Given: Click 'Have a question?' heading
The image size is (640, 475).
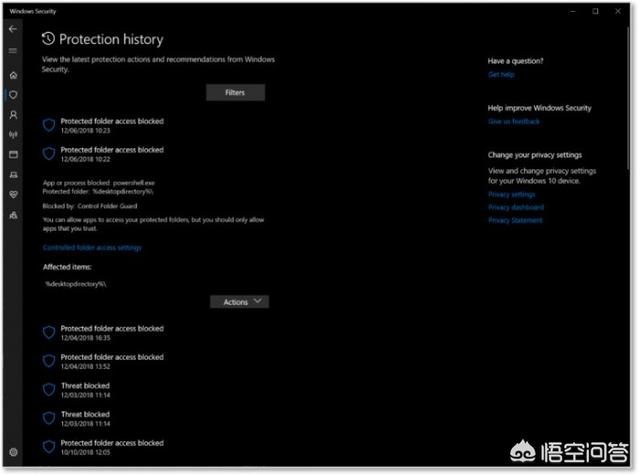Looking at the screenshot, I should (516, 61).
